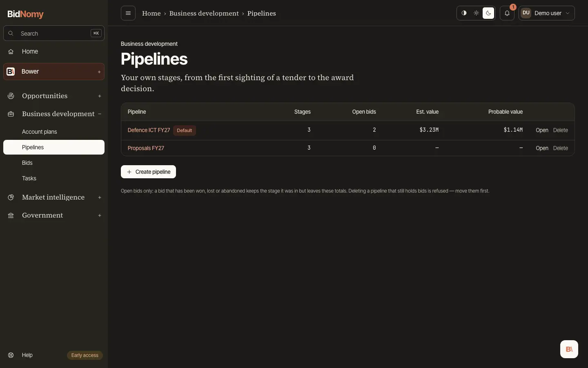
Task: Click the Early access badge
Action: click(x=85, y=355)
